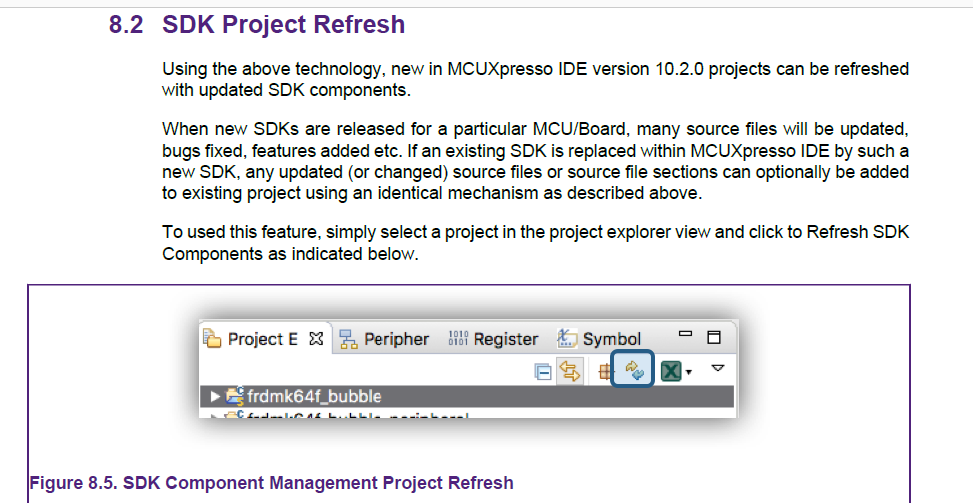Maximize the Project Explorer panel
Image resolution: width=973 pixels, height=503 pixels.
(x=713, y=337)
